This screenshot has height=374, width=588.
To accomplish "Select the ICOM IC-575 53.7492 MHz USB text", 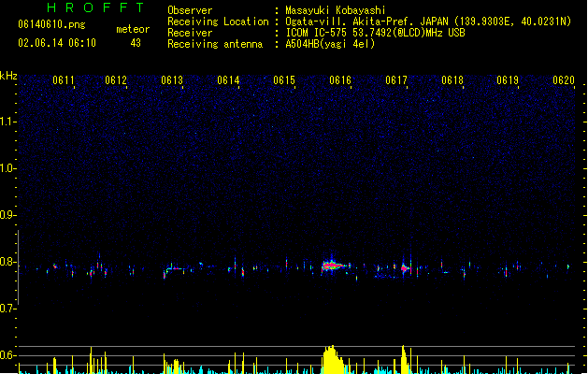I will pyautogui.click(x=376, y=33).
